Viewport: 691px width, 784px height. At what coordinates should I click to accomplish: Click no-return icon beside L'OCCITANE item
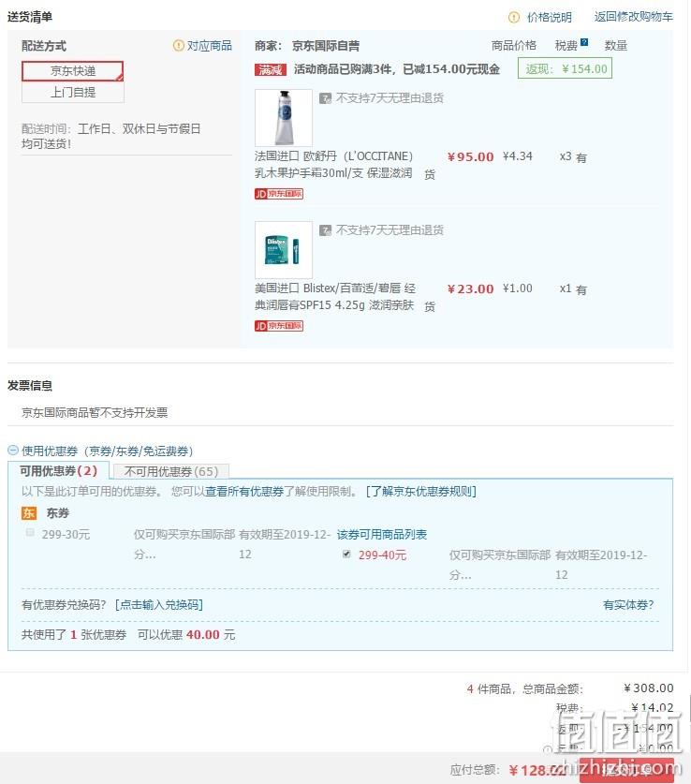(325, 98)
